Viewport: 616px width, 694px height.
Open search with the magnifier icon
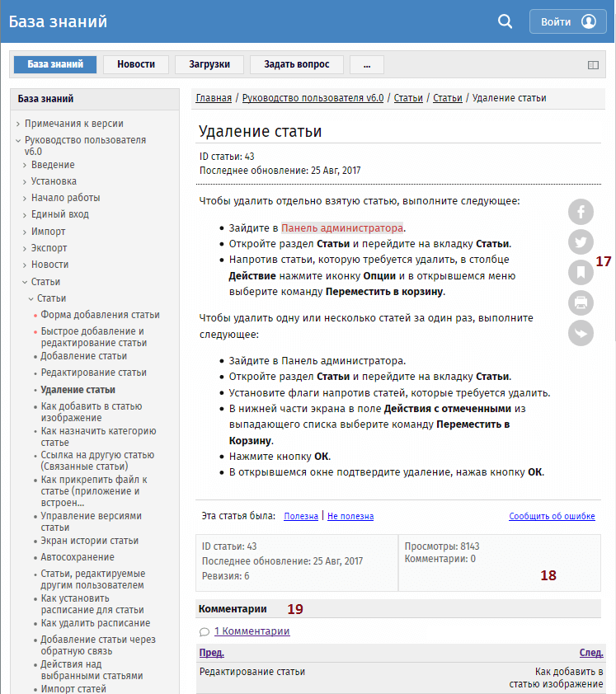[505, 21]
